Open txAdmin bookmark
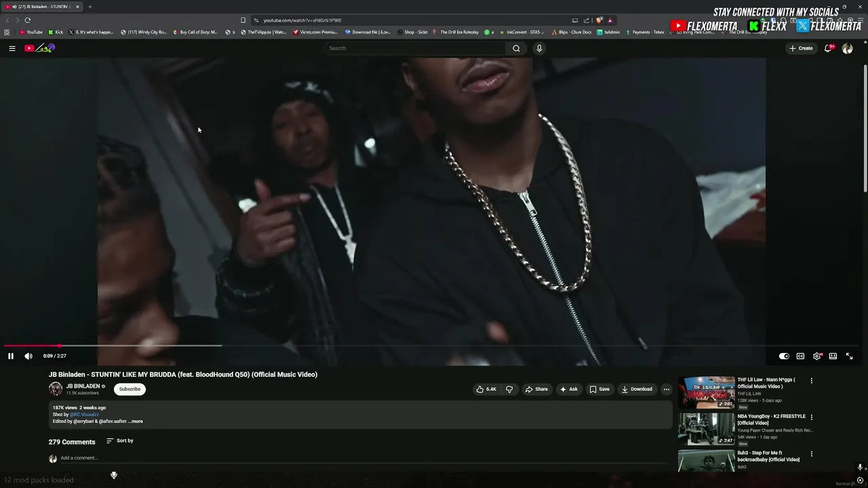Image resolution: width=868 pixels, height=488 pixels. coord(608,32)
